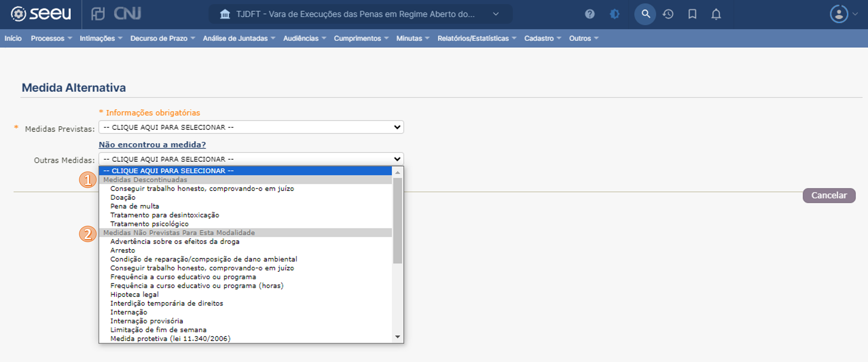Choose 'Limitação de fim de semana' option
Screen dimensions: 868x362
[x=158, y=330]
